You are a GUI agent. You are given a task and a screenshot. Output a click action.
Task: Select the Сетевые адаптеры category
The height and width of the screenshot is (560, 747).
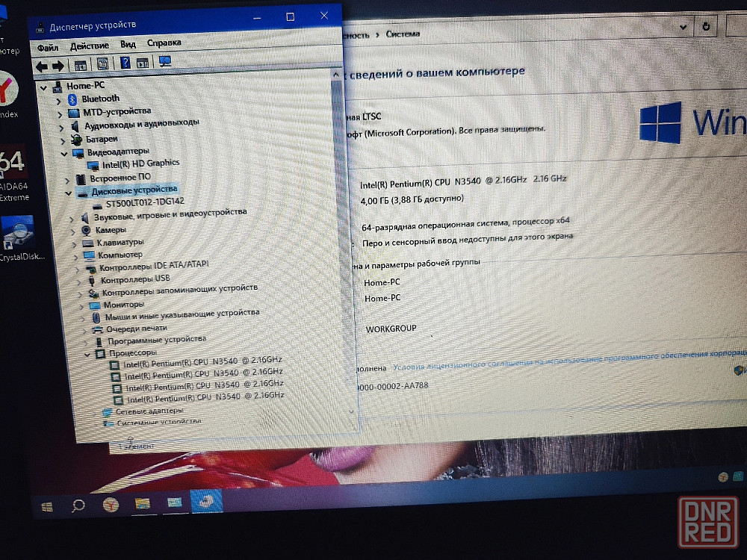(x=149, y=411)
